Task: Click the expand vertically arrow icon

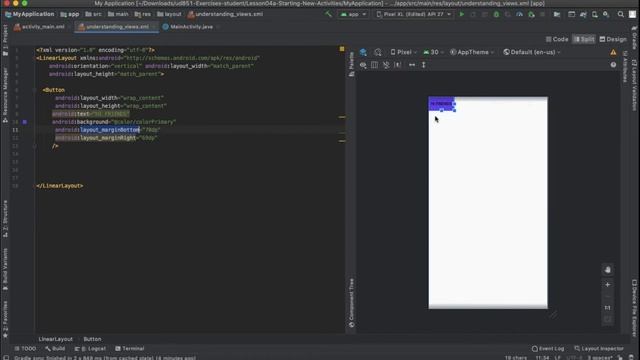Action: pyautogui.click(x=424, y=65)
